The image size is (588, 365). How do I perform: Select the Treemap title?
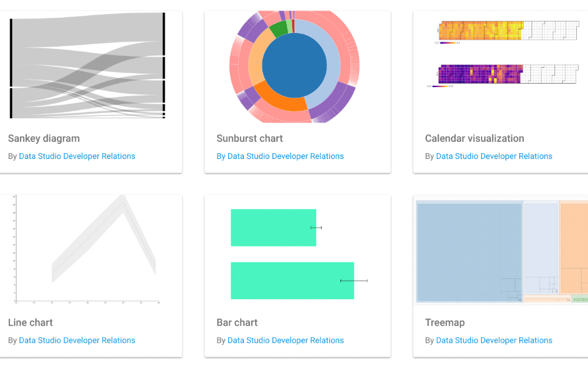[x=445, y=323]
